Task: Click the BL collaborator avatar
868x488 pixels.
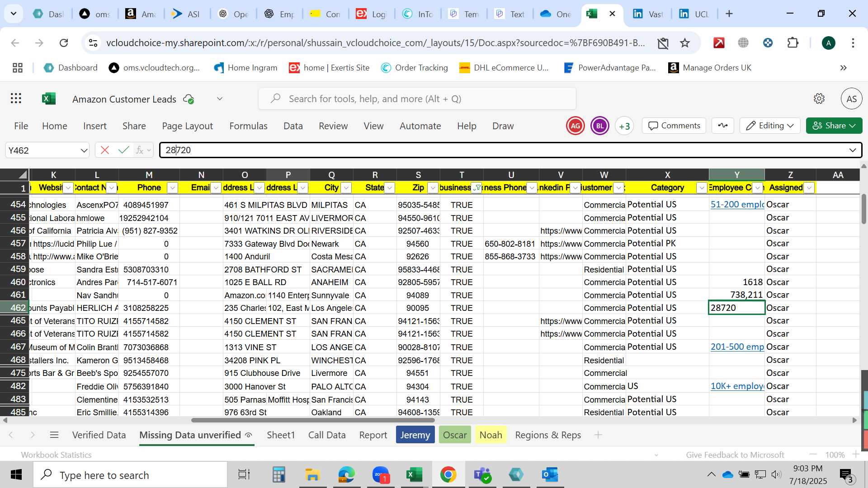Action: point(600,126)
